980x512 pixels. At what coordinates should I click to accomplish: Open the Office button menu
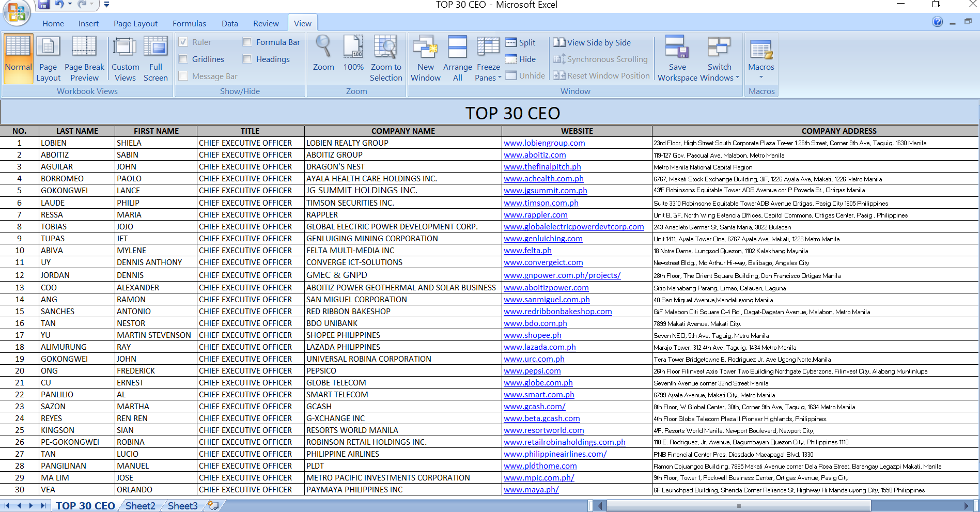point(17,12)
